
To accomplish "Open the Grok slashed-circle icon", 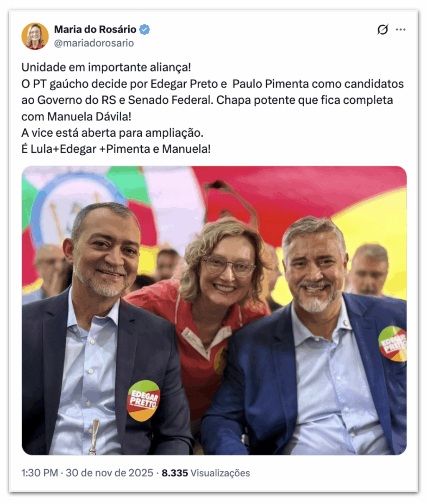I will click(382, 30).
